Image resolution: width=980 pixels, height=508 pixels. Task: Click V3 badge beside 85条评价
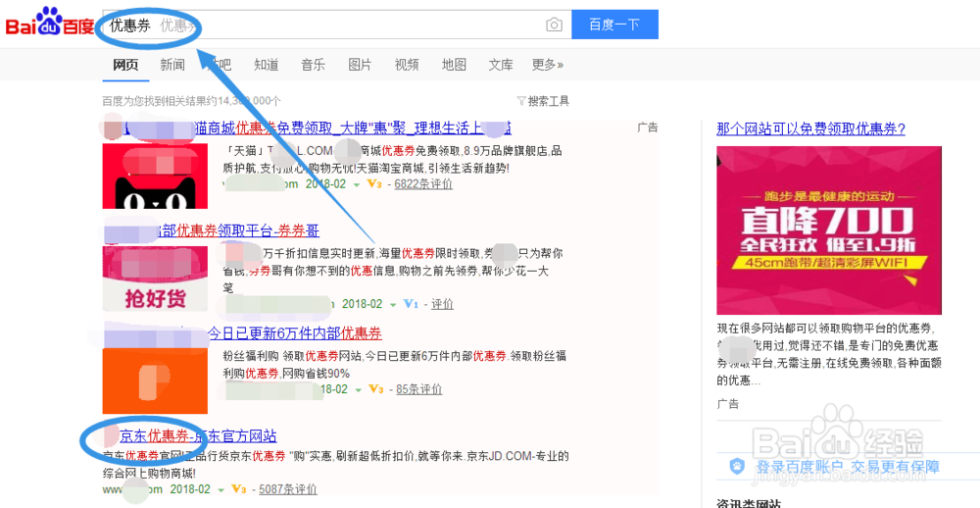[x=375, y=389]
